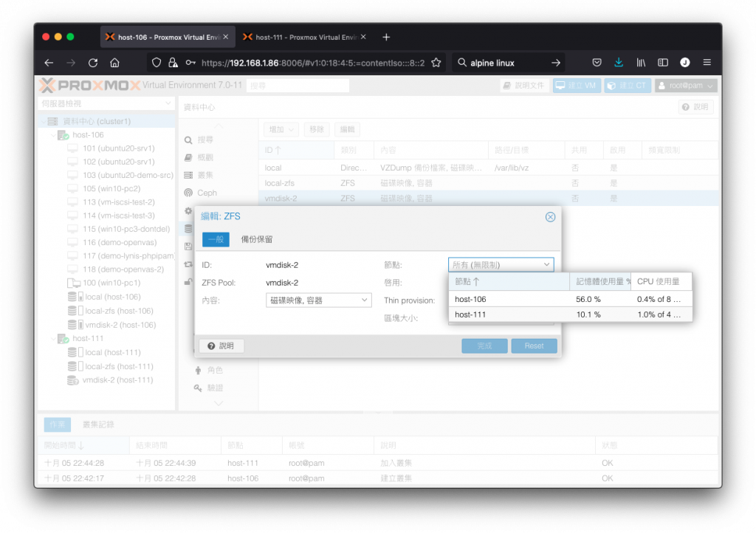Click the host-111 node server icon
The height and width of the screenshot is (533, 756).
coord(63,339)
